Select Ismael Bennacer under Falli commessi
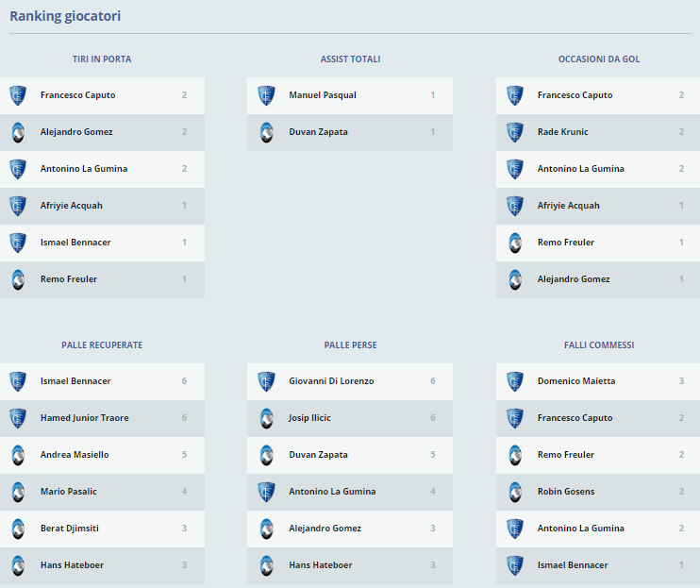Screen dimensions: 700x588 tap(572, 565)
